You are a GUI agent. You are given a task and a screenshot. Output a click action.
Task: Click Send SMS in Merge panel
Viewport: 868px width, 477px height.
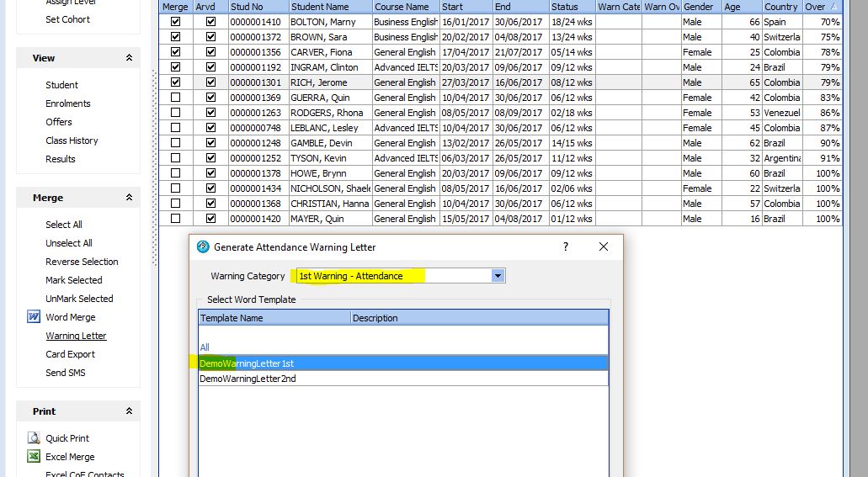(66, 373)
